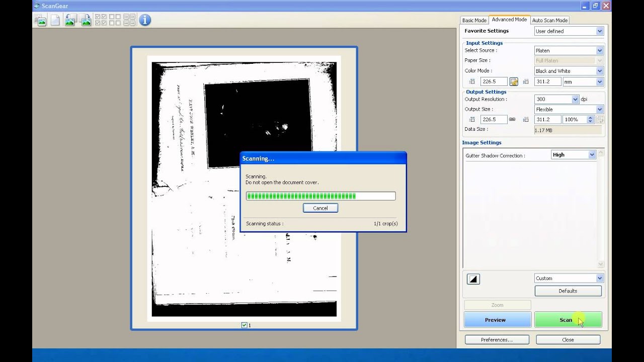Open the Favorite Settings dropdown
This screenshot has height=362, width=644.
click(x=569, y=31)
